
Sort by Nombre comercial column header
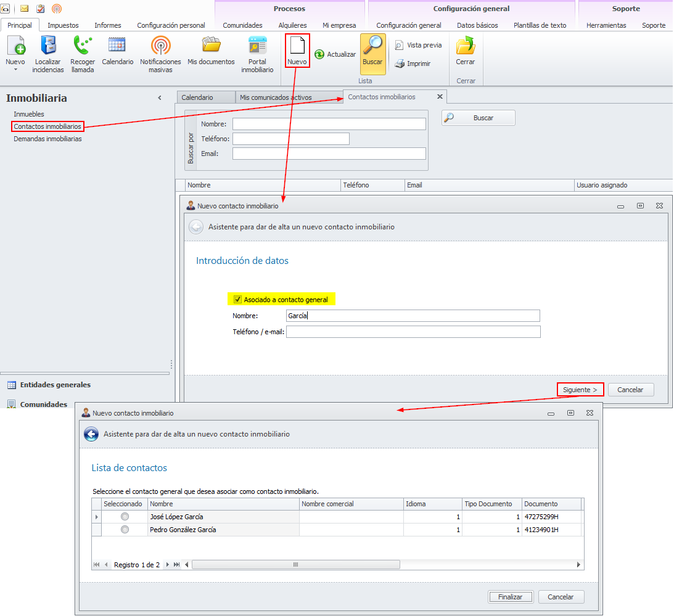pos(351,504)
